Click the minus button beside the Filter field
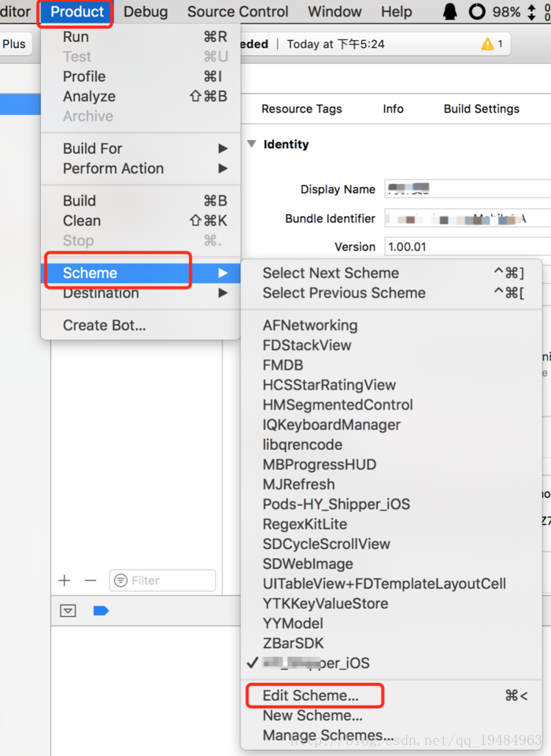 (91, 581)
